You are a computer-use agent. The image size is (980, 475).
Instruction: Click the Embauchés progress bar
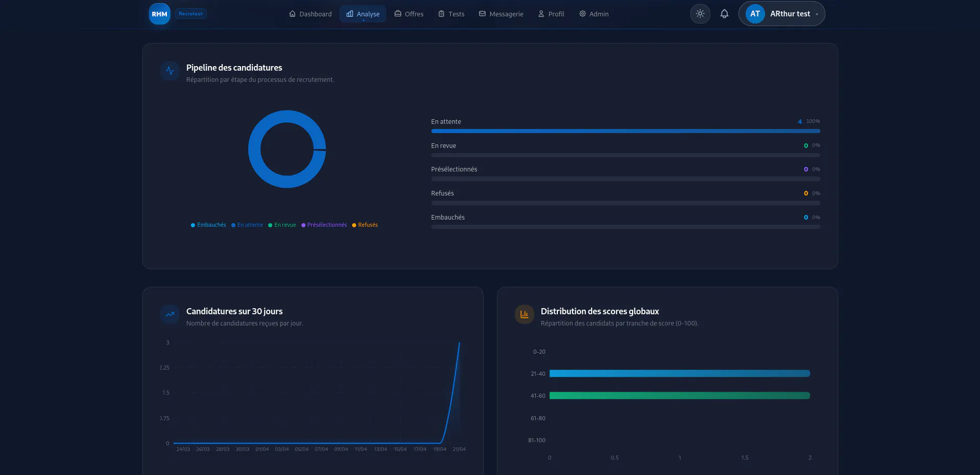coord(625,227)
